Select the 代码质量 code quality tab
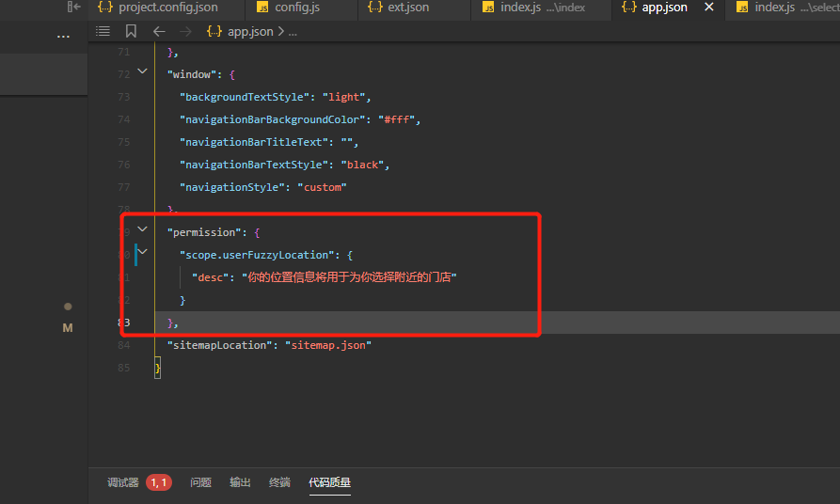 [x=329, y=482]
